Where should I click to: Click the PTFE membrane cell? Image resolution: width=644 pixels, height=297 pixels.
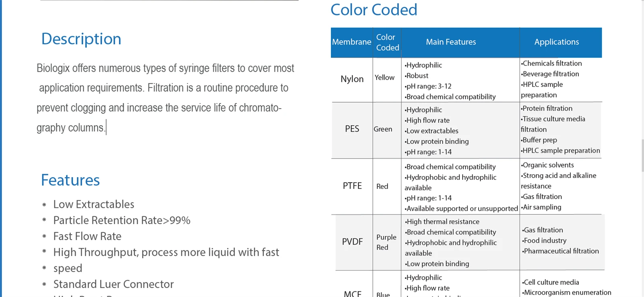click(352, 186)
